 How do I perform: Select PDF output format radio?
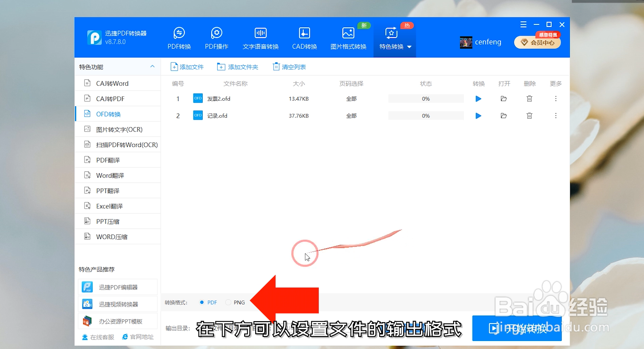click(x=202, y=302)
